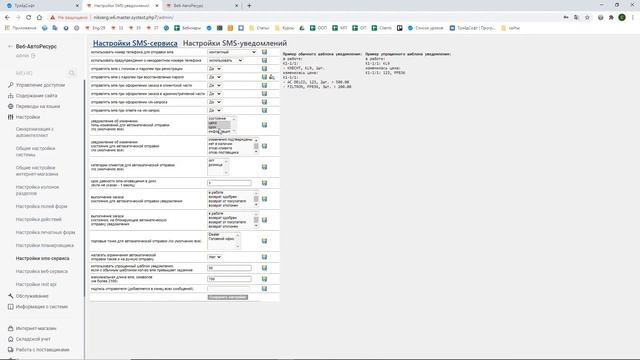Image resolution: width=640 pixels, height=360 pixels.
Task: Save SMS on VIN request creation row
Action: click(264, 102)
